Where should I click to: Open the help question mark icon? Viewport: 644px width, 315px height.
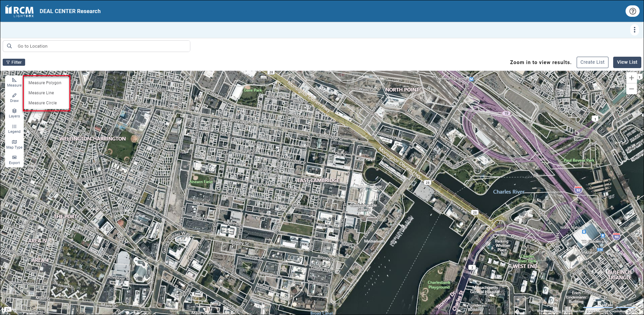click(632, 11)
